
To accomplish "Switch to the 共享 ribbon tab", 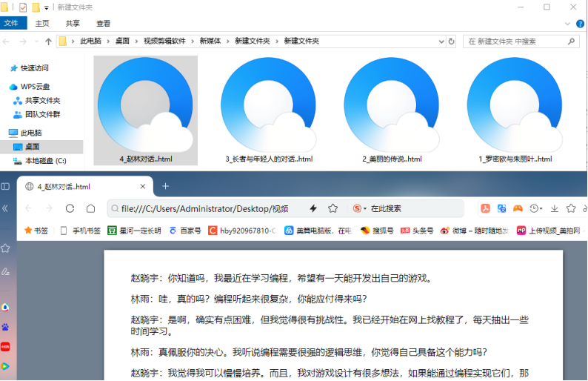I will click(73, 23).
